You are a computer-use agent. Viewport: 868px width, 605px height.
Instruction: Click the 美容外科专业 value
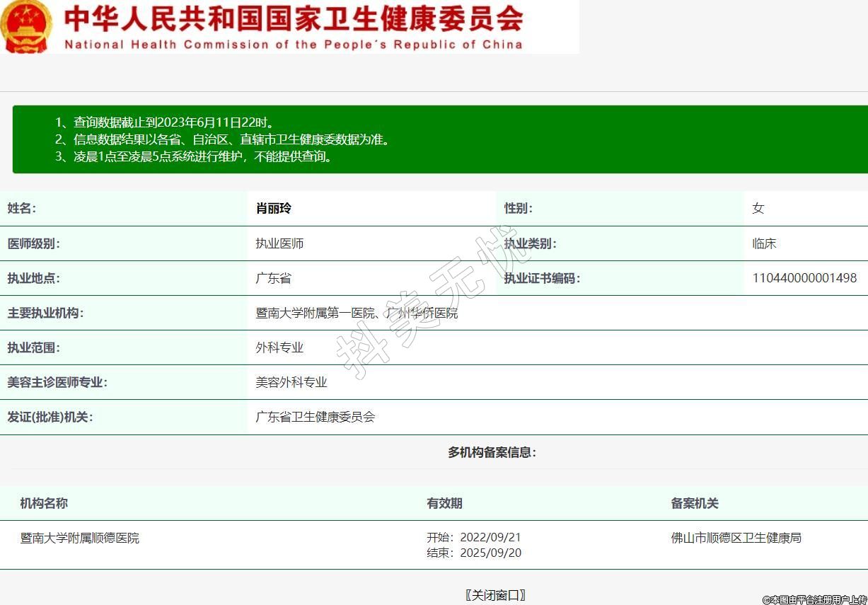coord(291,382)
